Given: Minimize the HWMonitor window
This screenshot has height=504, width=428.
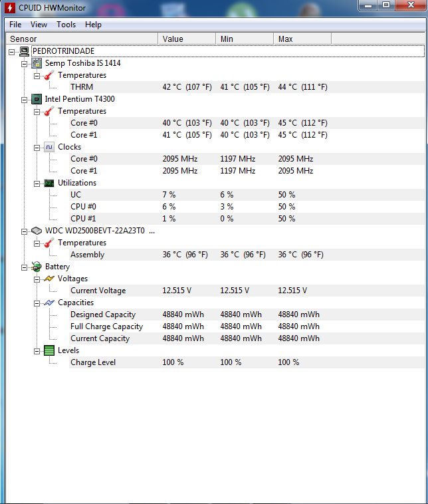Looking at the screenshot, I should click(x=368, y=5).
